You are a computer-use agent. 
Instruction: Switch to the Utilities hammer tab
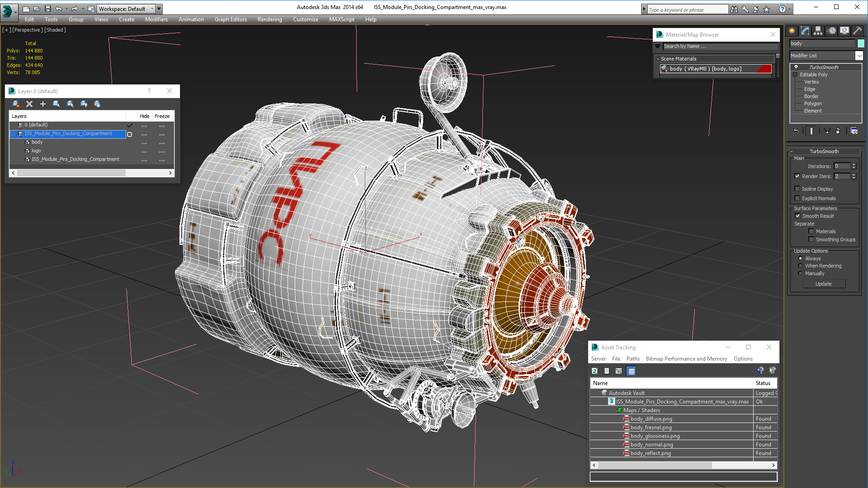[x=857, y=31]
